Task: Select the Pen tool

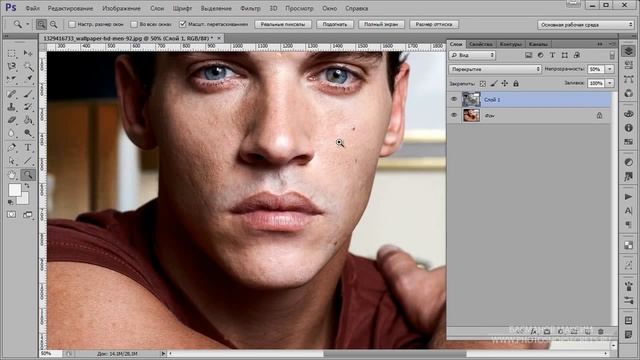Action: (x=11, y=148)
